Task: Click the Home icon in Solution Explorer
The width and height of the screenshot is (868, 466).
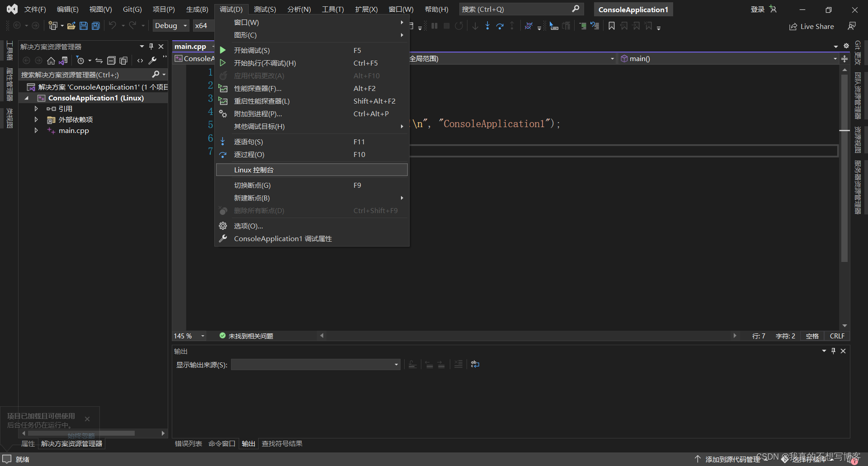Action: pos(51,61)
